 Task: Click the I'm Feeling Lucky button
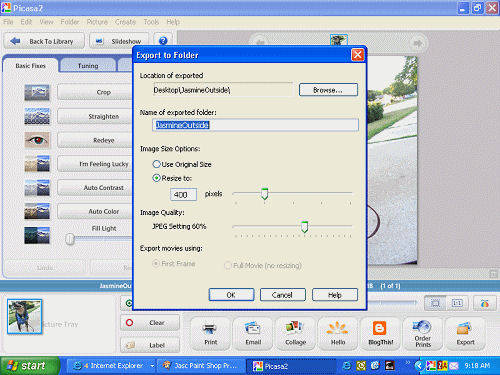95,164
